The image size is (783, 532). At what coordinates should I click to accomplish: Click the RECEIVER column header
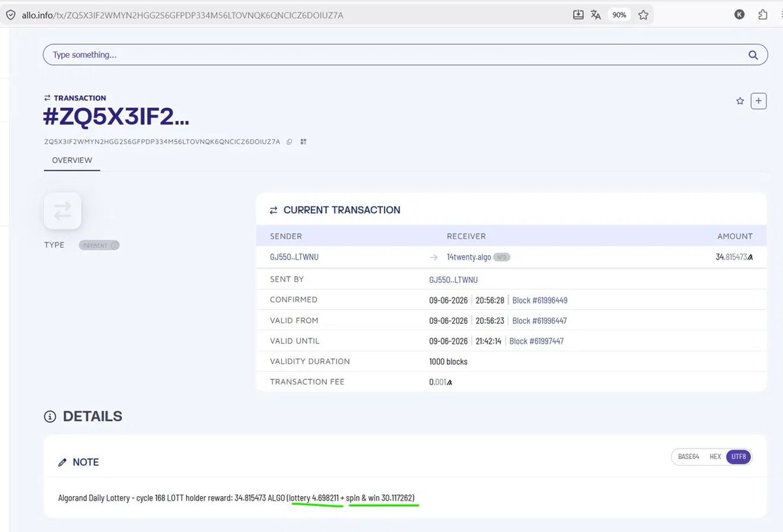466,236
